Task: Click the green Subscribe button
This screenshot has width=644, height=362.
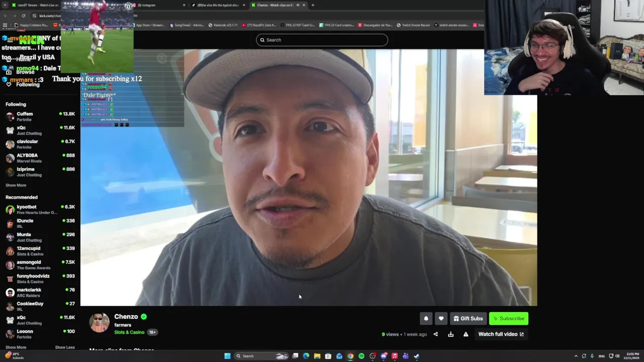Action: [509, 318]
